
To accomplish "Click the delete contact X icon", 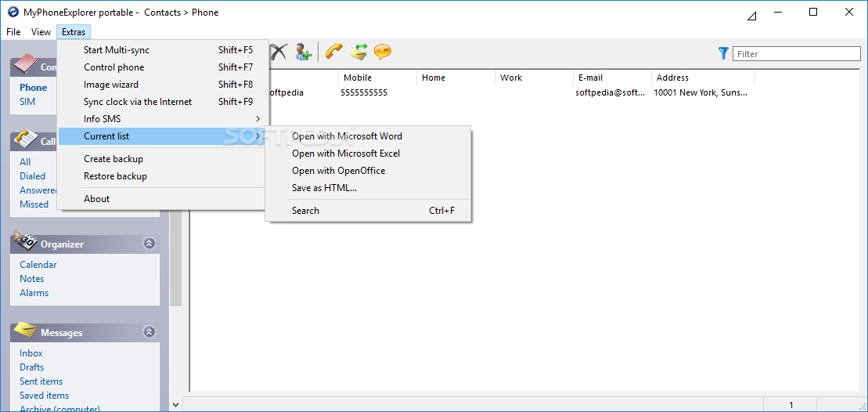I will (279, 52).
